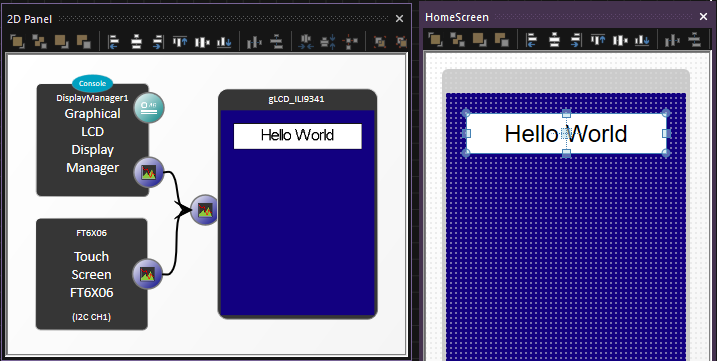Click the teal interface port on DisplayManager1
The image size is (717, 361).
pyautogui.click(x=149, y=108)
